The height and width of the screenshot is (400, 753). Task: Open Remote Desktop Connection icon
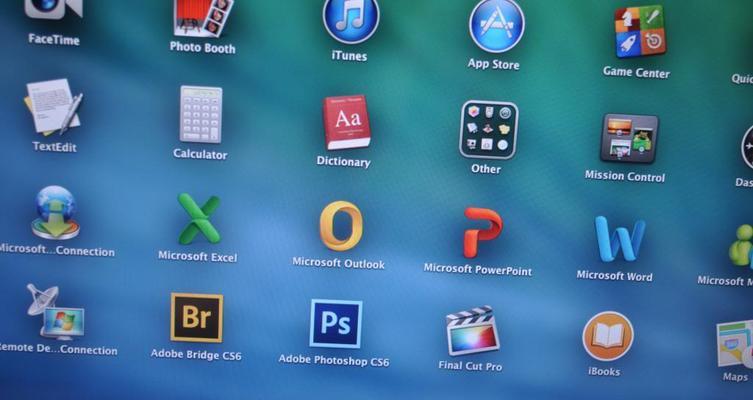55,312
